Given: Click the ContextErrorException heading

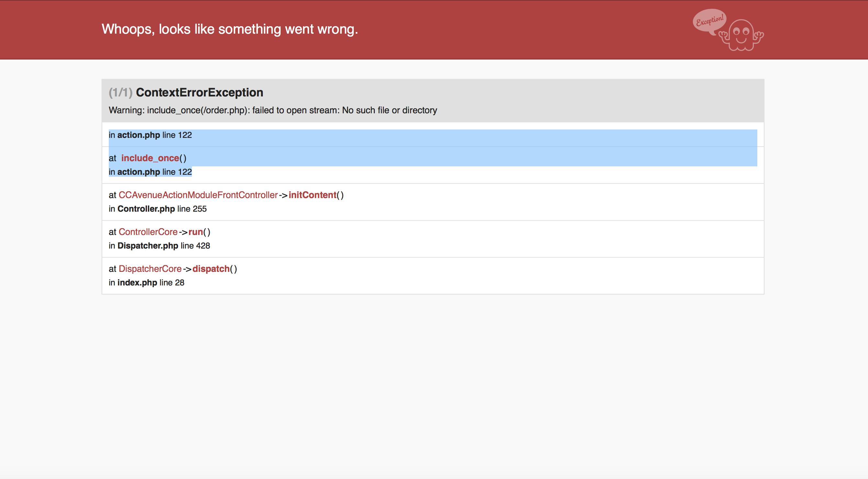Looking at the screenshot, I should click(x=199, y=92).
